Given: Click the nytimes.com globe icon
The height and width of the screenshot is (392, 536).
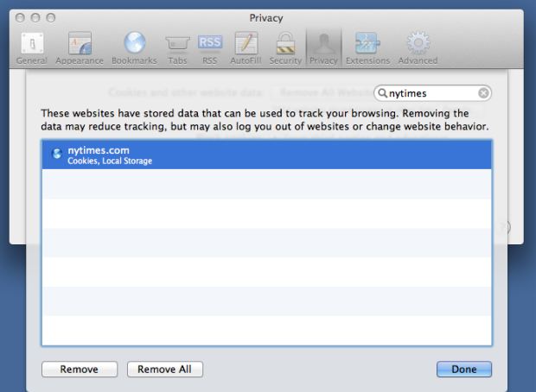Looking at the screenshot, I should (57, 154).
